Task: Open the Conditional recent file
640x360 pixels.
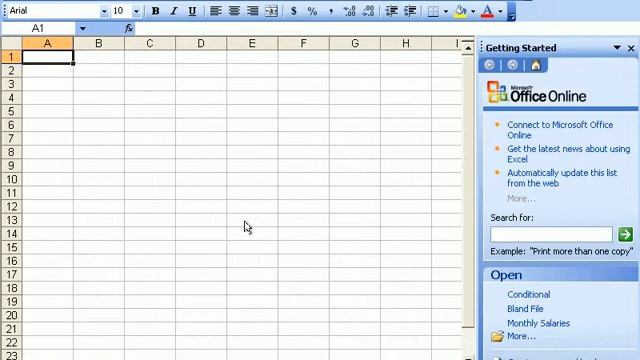Action: click(529, 294)
